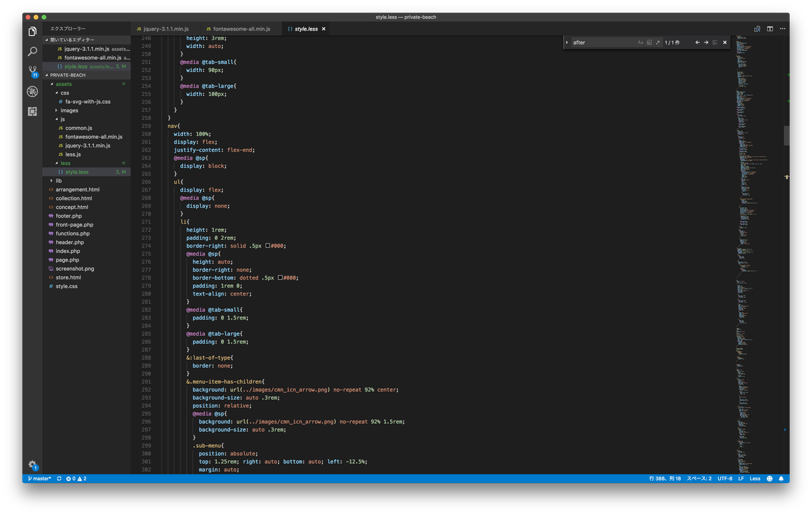Open jquery-3.1.1.min.js in open editors list
The height and width of the screenshot is (515, 812).
click(x=87, y=49)
